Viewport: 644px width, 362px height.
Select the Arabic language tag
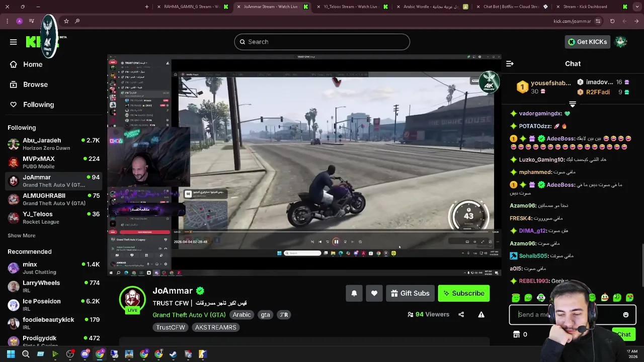pos(242,315)
